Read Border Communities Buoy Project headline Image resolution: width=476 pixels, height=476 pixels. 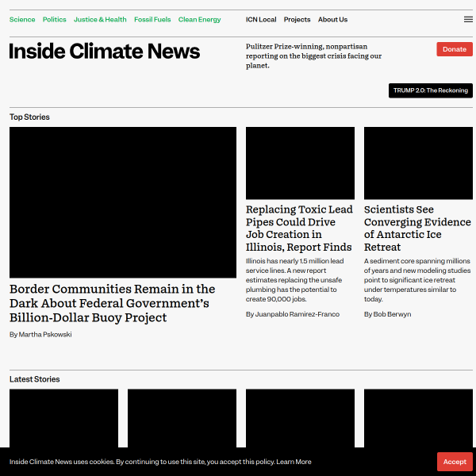click(113, 303)
